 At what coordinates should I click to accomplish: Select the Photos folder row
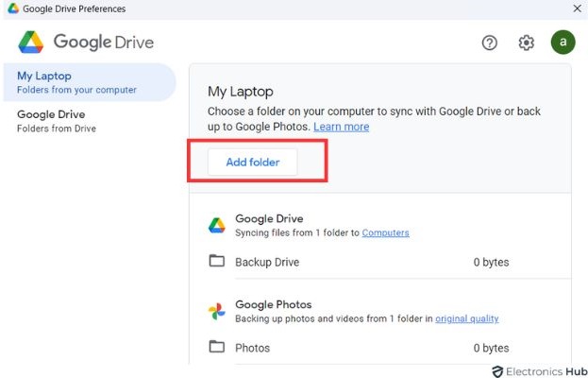tap(390, 348)
